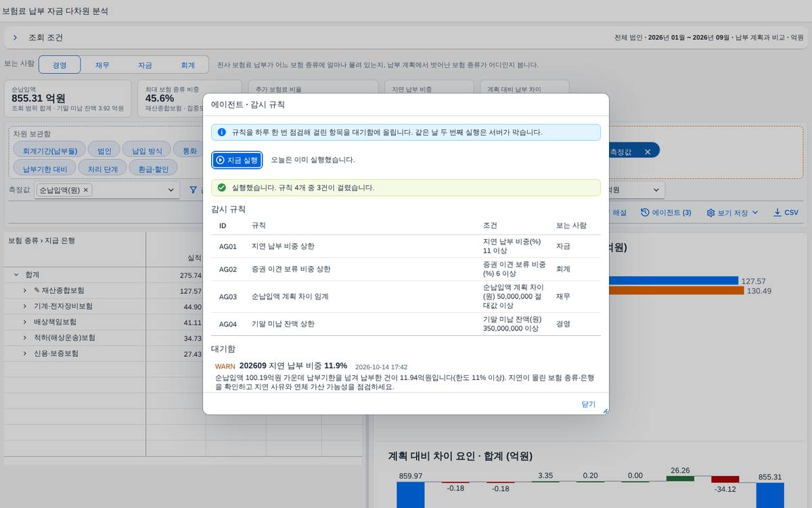Click the red -34.12 waterfall bar
This screenshot has width=812, height=508.
point(725,480)
